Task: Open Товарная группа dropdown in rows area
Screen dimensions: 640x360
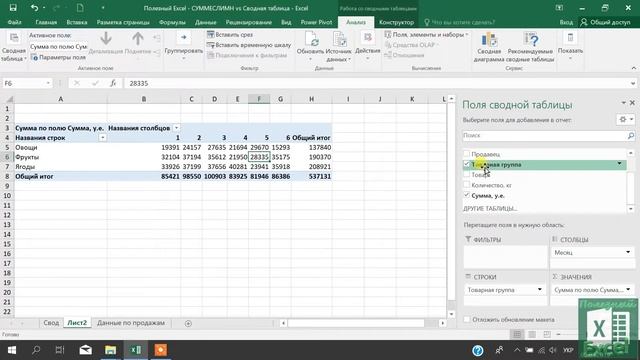Action: [540, 290]
